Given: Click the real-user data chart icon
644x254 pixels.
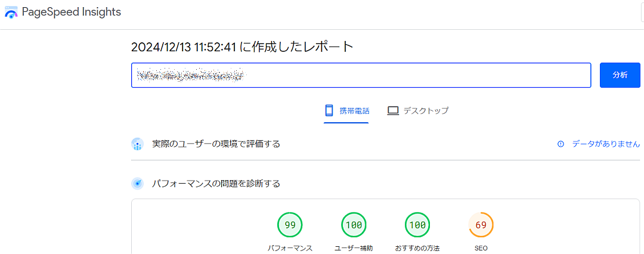Looking at the screenshot, I should tap(137, 144).
